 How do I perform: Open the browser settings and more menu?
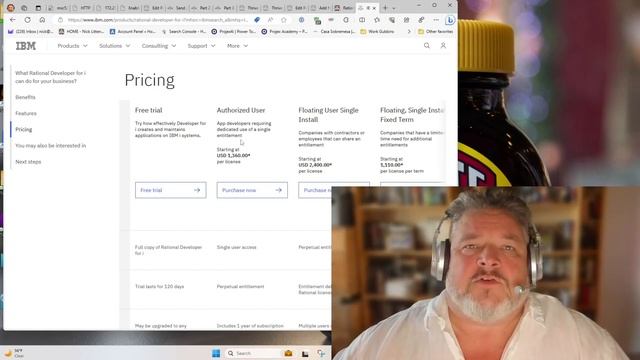[x=436, y=20]
